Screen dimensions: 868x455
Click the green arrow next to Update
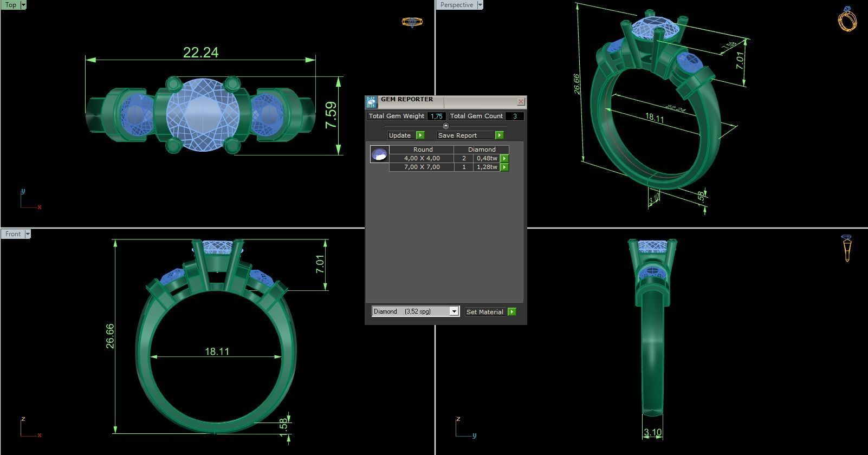[x=420, y=135]
